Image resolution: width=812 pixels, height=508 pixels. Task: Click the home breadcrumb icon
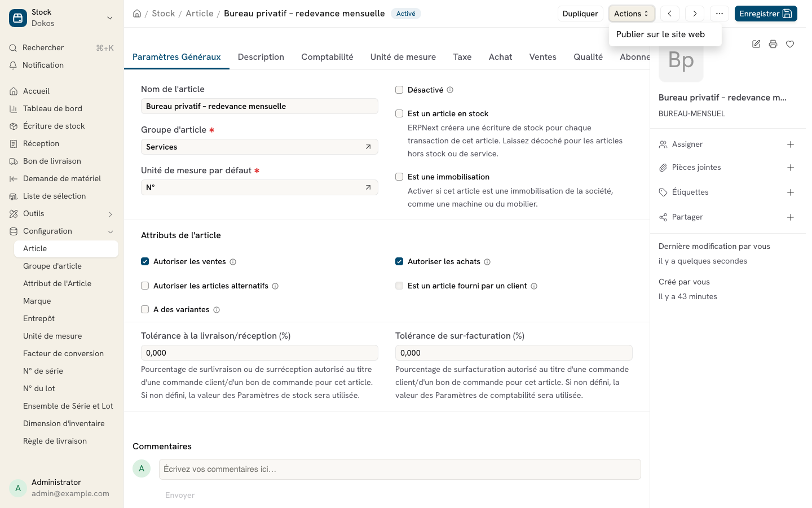(x=137, y=14)
